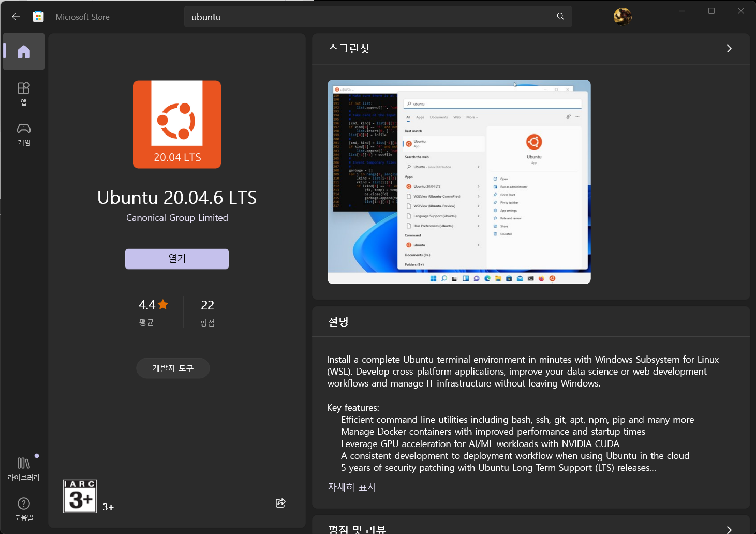Click the Ubuntu 20.04.6 LTS title
756x534 pixels.
click(x=177, y=198)
